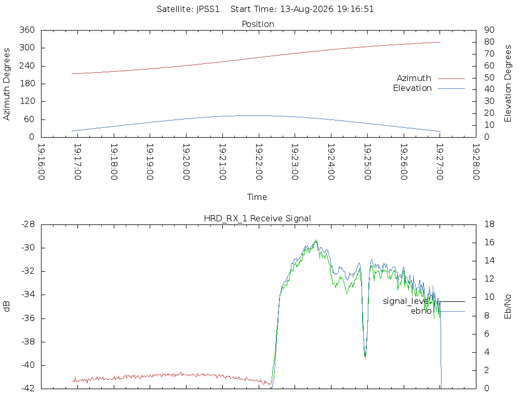Click the 90 elevation tick value
Screen dimensions: 532x399
489,30
